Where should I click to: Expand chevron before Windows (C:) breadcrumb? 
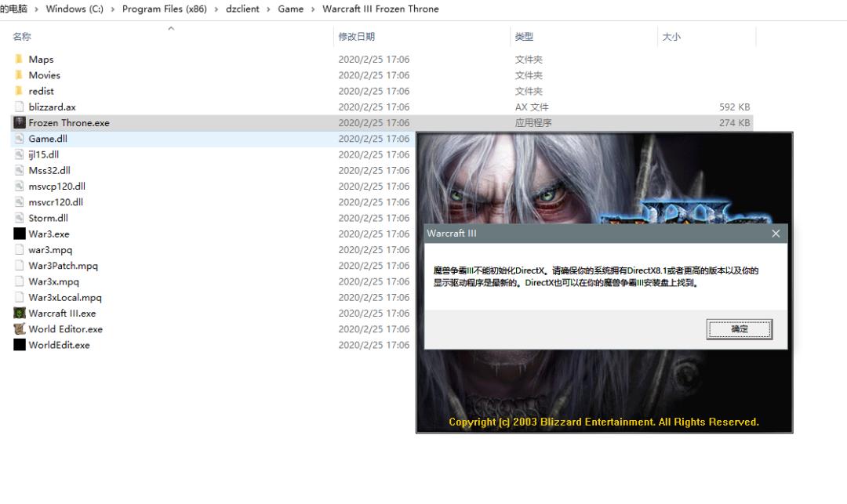point(37,9)
